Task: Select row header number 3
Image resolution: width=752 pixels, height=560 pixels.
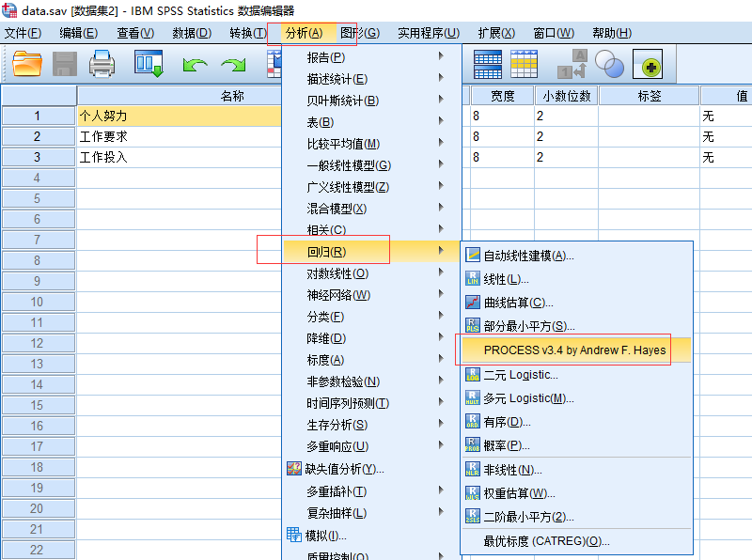Action: coord(39,157)
